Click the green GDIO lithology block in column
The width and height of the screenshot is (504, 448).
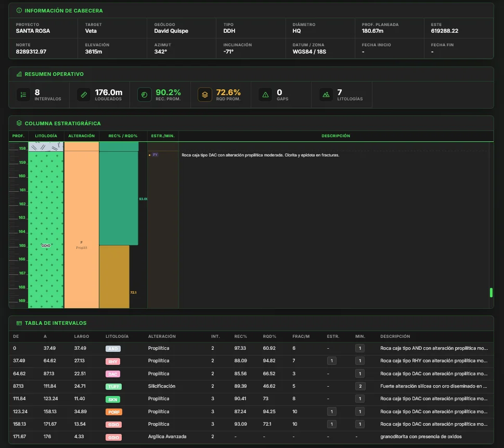(46, 230)
